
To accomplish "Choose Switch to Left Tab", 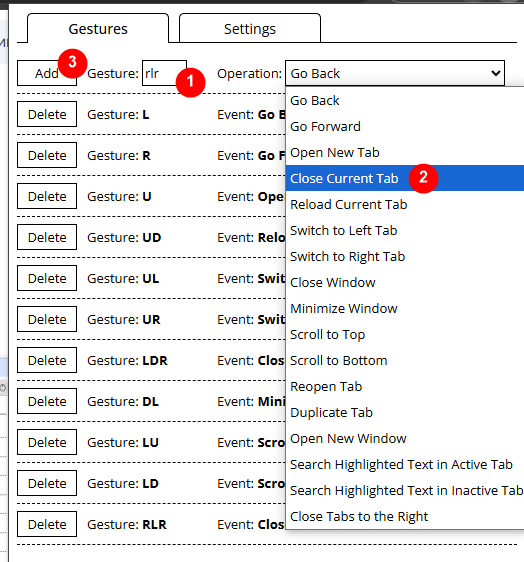I will pos(405,230).
